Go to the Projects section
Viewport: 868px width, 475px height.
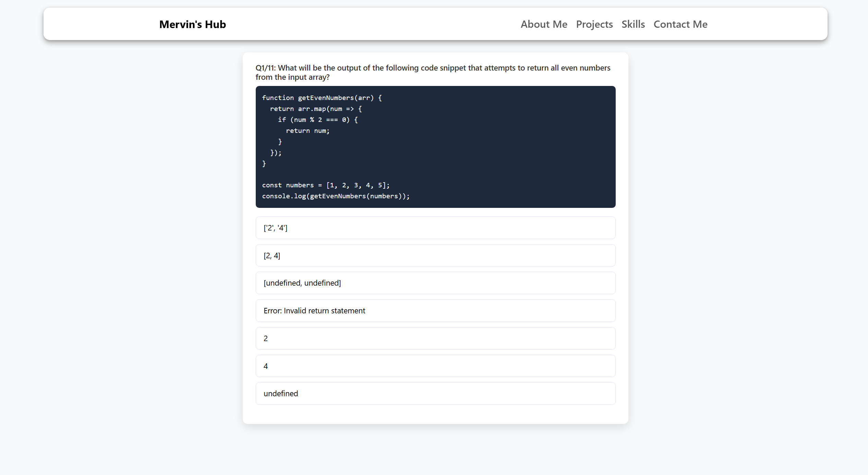click(594, 24)
